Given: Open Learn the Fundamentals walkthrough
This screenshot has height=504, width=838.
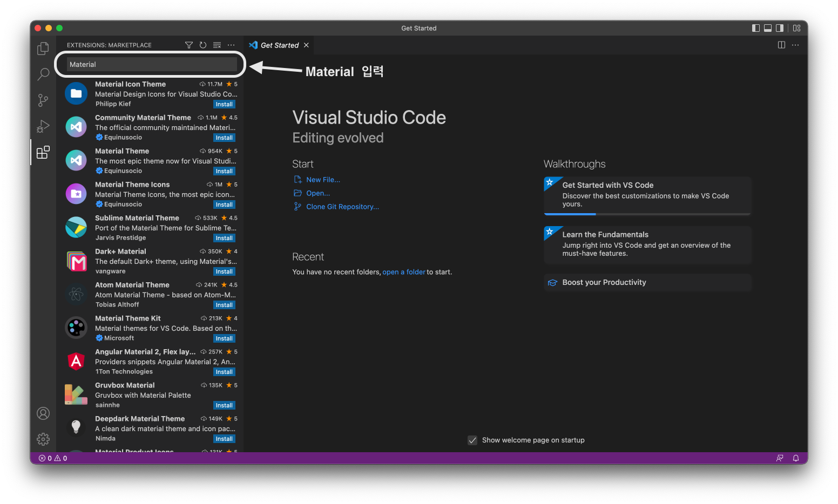Looking at the screenshot, I should (647, 245).
